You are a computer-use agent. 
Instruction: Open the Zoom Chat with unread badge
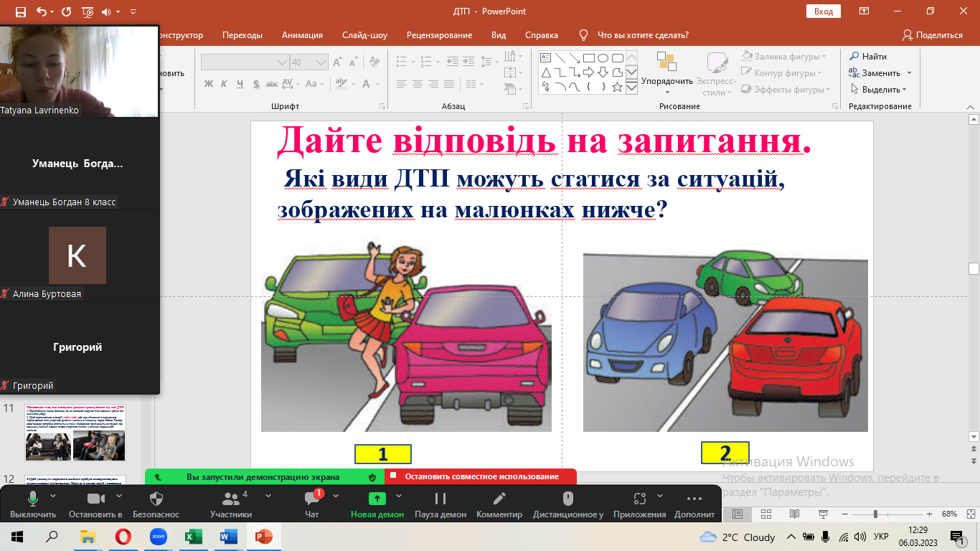pyautogui.click(x=311, y=499)
